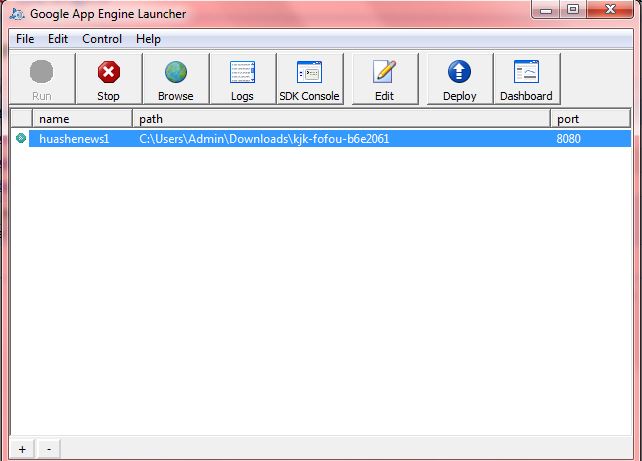Sort by the path column header

[341, 119]
